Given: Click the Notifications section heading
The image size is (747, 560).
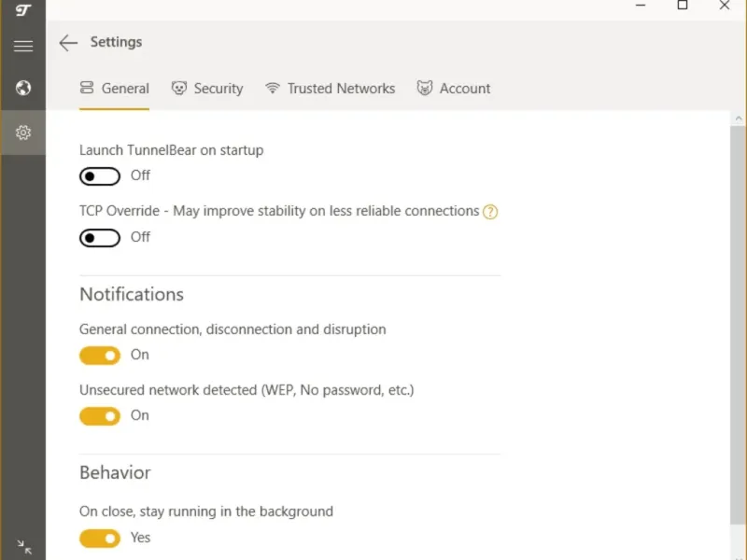Looking at the screenshot, I should (132, 294).
